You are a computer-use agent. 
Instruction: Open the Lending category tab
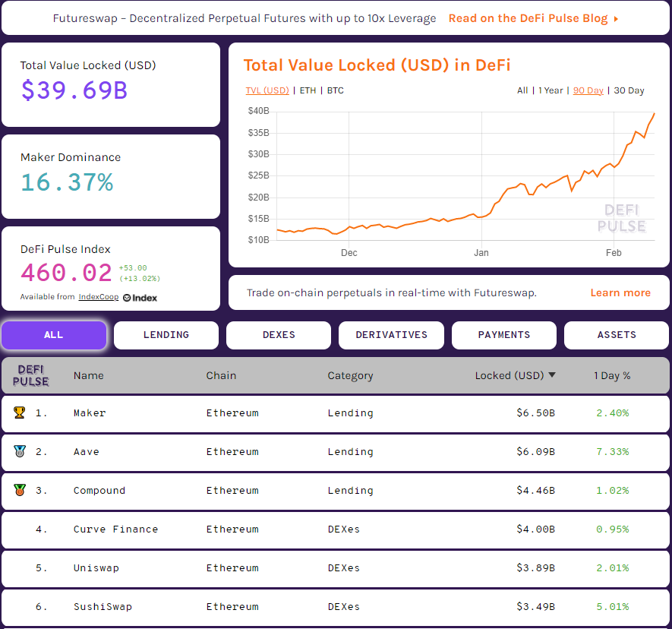pos(166,335)
